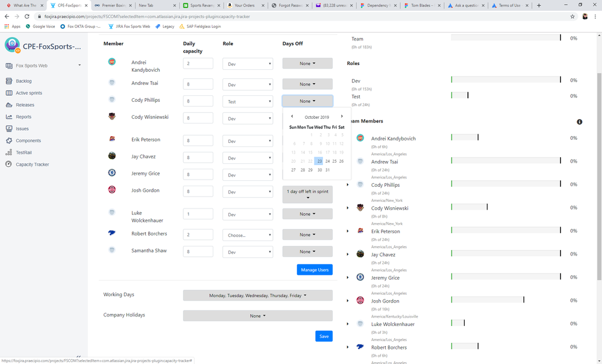Open a new browser tab
602x364 pixels.
pos(539,5)
